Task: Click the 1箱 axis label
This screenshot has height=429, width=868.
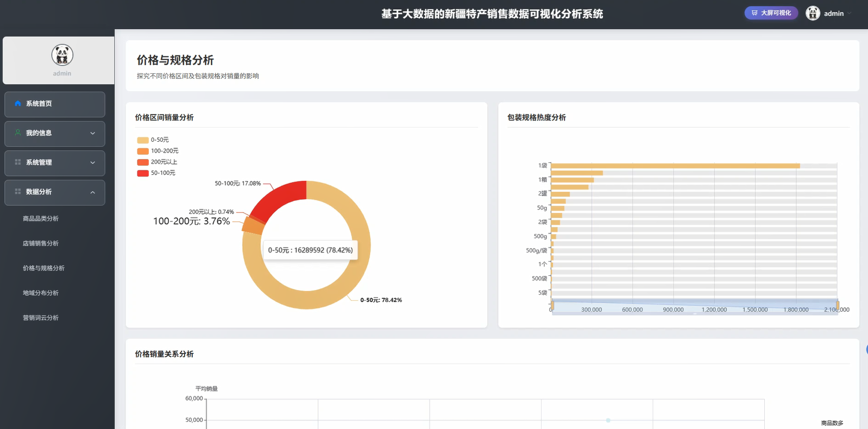Action: click(543, 180)
